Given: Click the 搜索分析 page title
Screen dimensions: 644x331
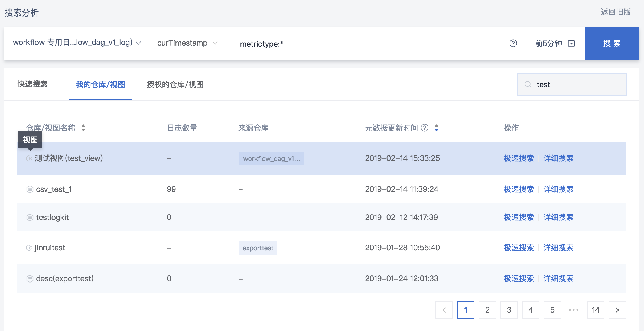Looking at the screenshot, I should (22, 13).
